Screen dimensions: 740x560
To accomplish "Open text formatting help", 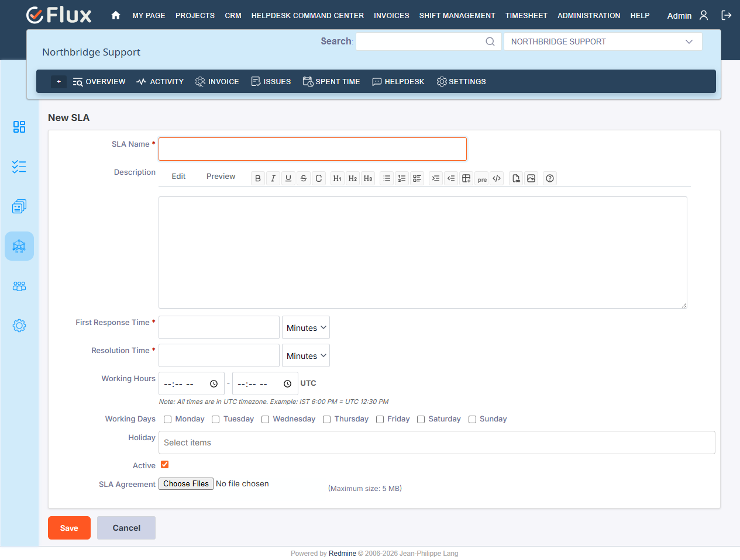I will [550, 178].
